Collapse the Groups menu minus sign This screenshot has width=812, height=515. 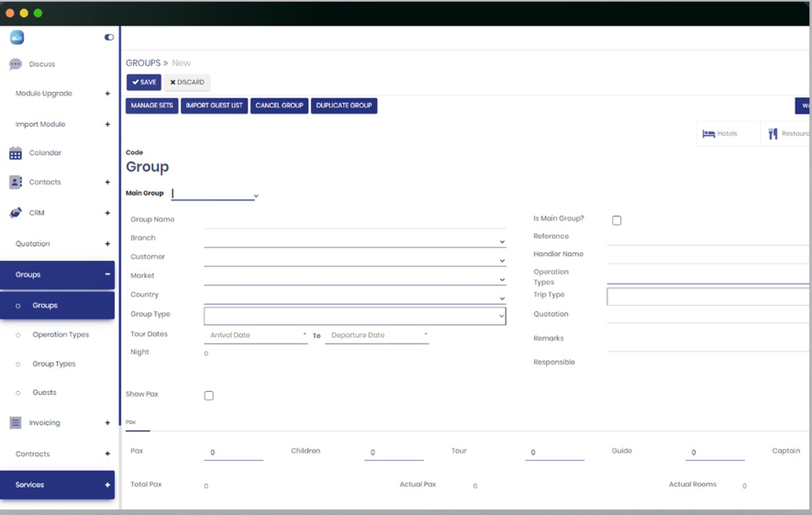tap(107, 274)
